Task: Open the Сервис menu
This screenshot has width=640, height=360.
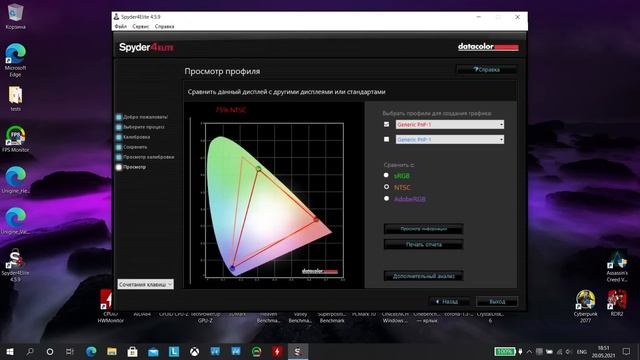Action: coord(141,27)
